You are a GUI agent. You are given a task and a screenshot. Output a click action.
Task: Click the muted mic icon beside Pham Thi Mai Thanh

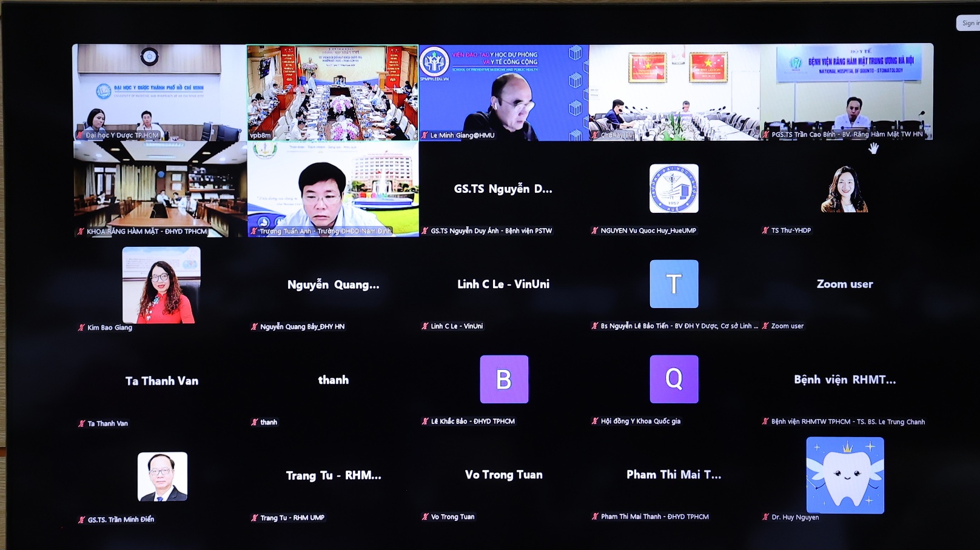[x=595, y=517]
